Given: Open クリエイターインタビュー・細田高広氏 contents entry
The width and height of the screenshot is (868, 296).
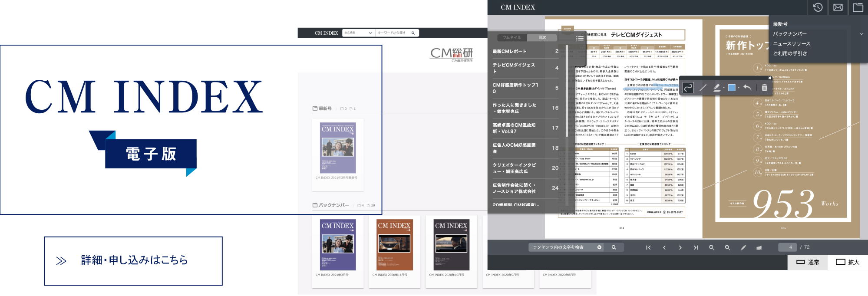Looking at the screenshot, I should coord(525,168).
